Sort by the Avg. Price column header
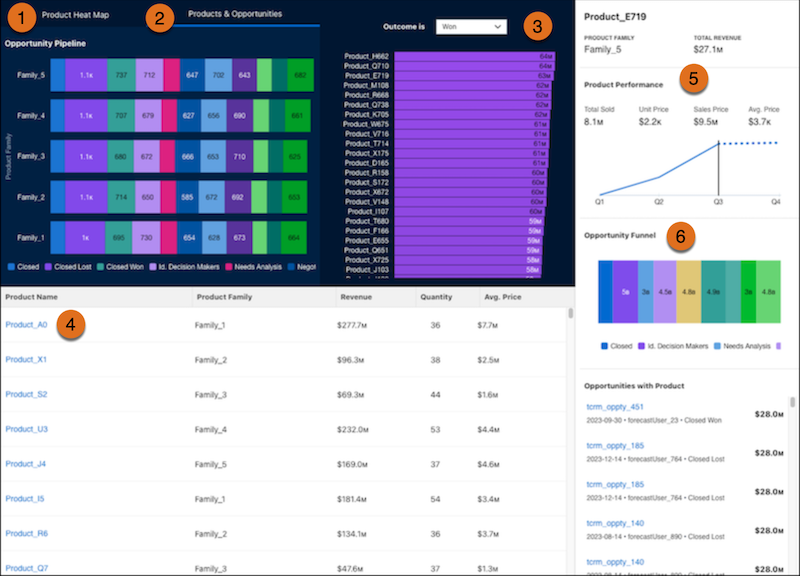The image size is (800, 576). pyautogui.click(x=503, y=297)
